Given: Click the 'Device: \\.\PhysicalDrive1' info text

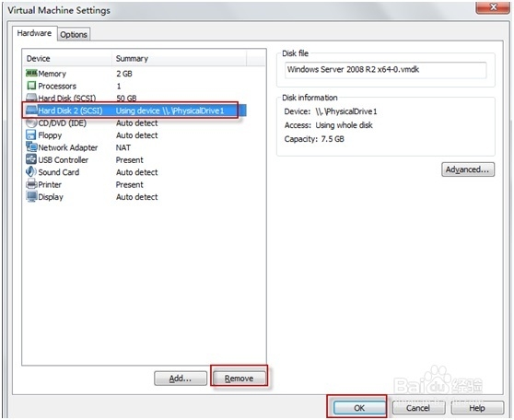Looking at the screenshot, I should point(331,111).
